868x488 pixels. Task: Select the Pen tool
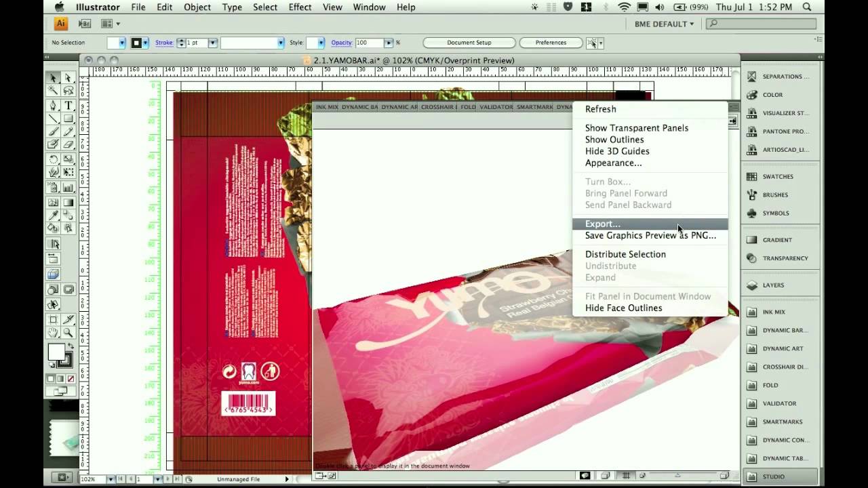point(53,106)
